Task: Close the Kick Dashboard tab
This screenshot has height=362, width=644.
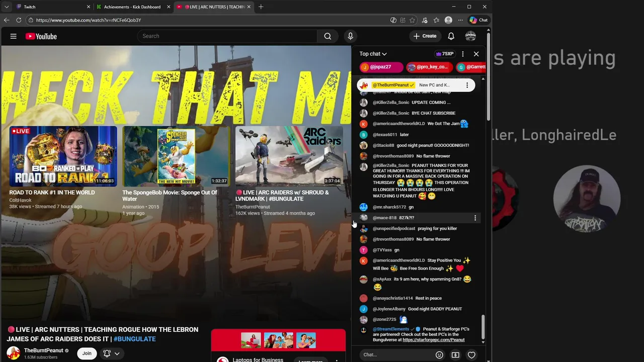Action: click(x=169, y=7)
